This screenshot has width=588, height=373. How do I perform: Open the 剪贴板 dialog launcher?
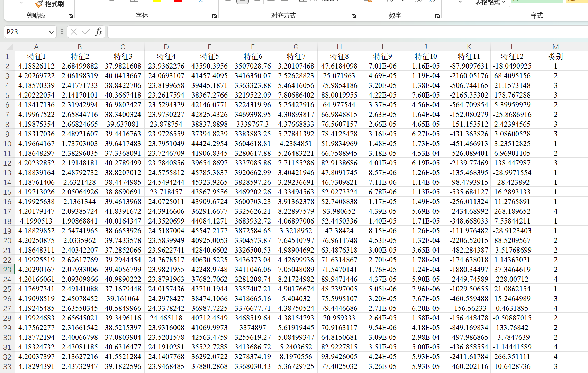(x=71, y=16)
